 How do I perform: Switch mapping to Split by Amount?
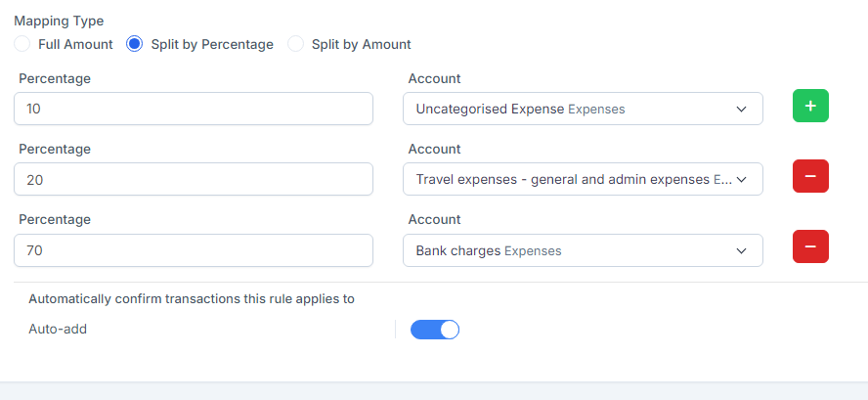[x=296, y=44]
